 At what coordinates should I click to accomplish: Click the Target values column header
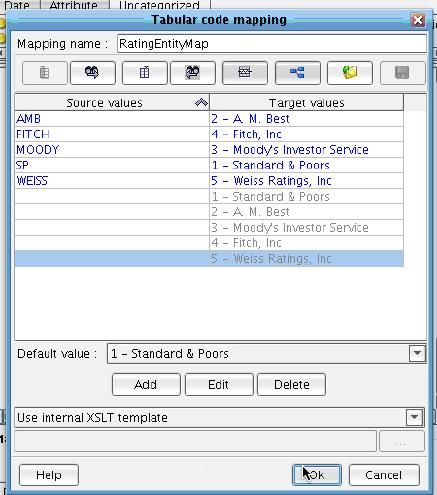point(306,103)
